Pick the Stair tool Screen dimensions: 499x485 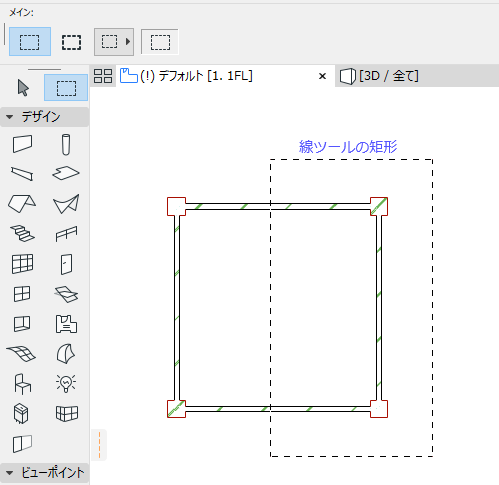click(x=23, y=233)
